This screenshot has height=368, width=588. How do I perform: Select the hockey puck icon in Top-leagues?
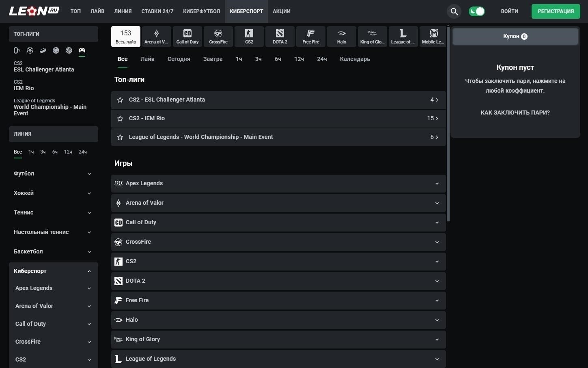pos(43,50)
